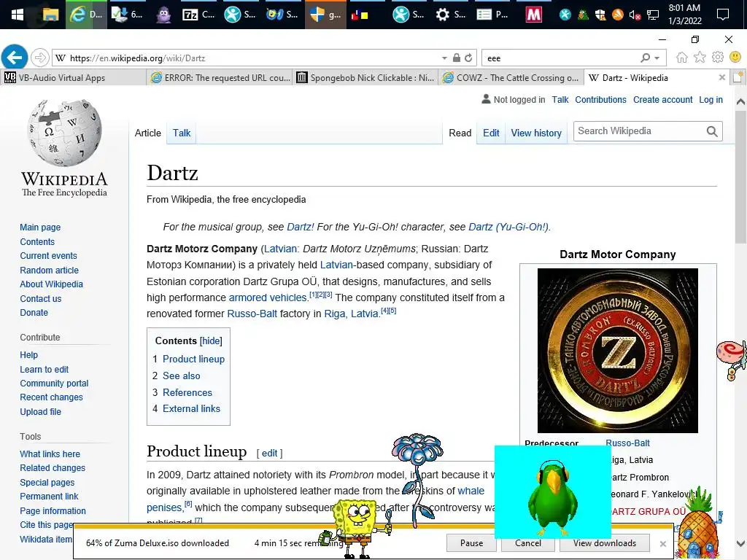Viewport: 747px width, 560px height.
Task: Open the Settings gear taskbar window
Action: (450, 15)
